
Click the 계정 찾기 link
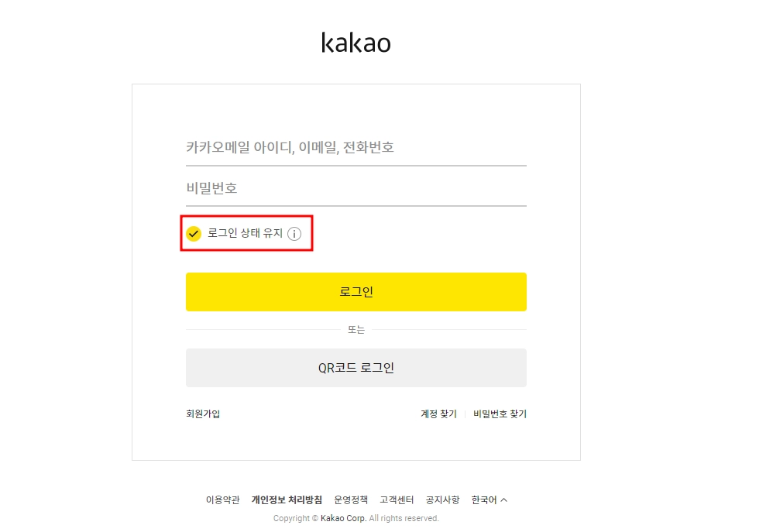[x=438, y=414]
